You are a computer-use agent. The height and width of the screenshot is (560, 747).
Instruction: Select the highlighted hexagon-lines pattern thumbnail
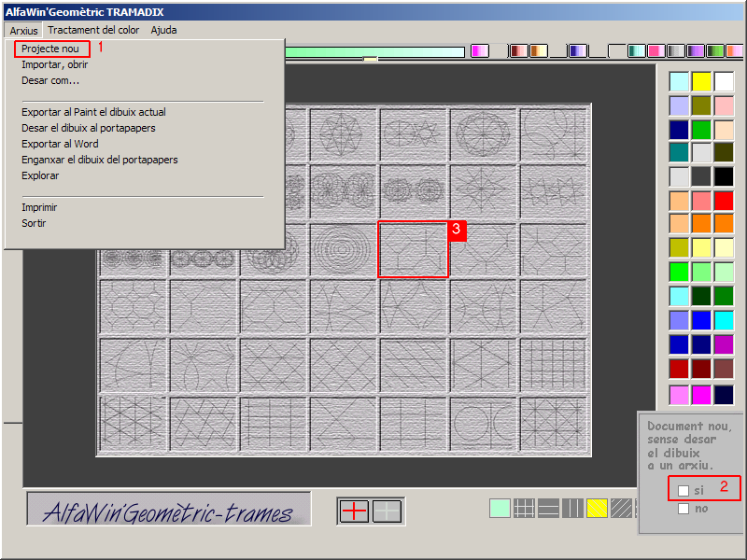click(413, 249)
